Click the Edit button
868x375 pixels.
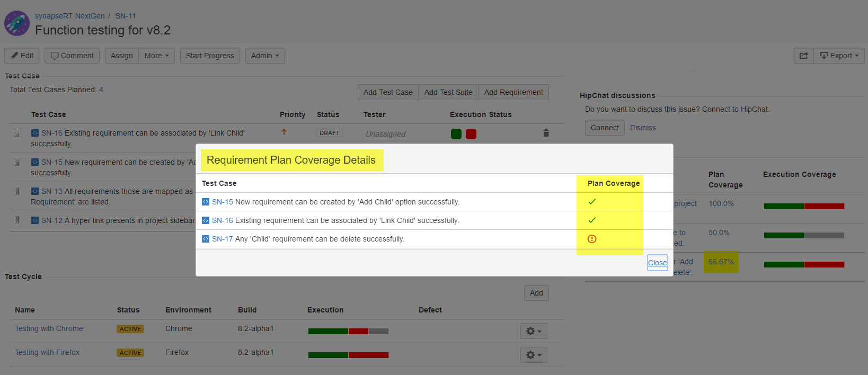tap(22, 56)
